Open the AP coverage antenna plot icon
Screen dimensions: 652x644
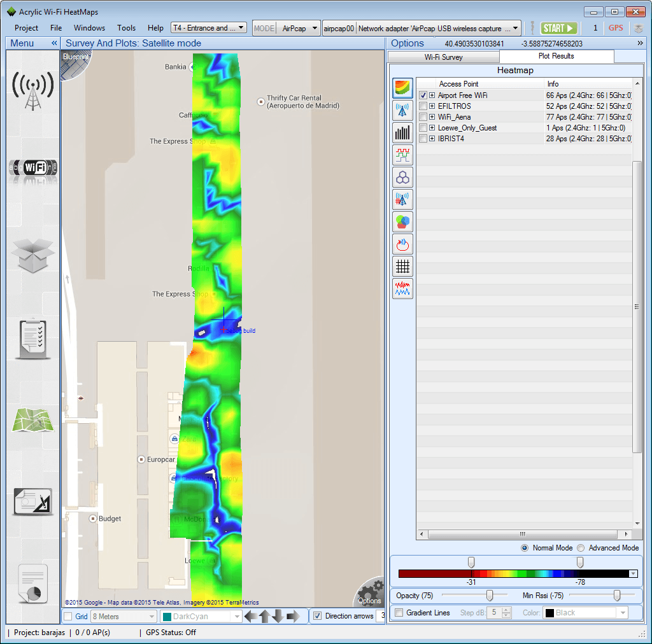(x=402, y=110)
